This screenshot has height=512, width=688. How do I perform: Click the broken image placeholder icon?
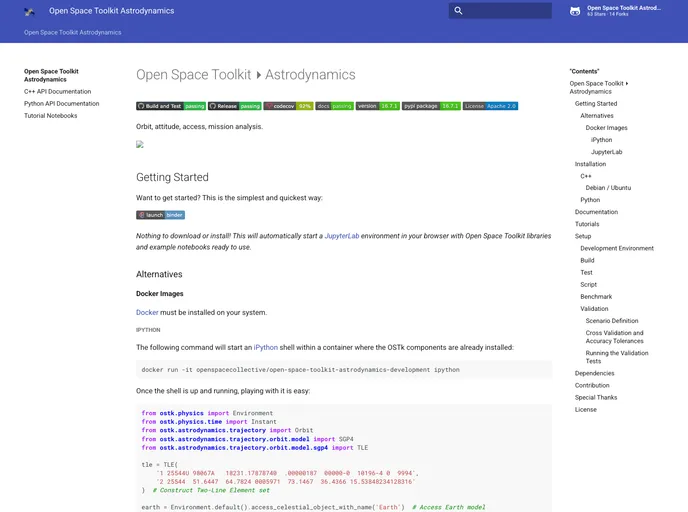pyautogui.click(x=140, y=144)
